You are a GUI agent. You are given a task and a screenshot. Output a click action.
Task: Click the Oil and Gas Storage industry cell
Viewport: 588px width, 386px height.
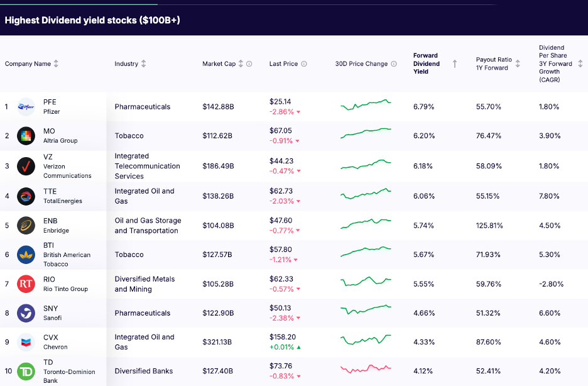click(148, 226)
